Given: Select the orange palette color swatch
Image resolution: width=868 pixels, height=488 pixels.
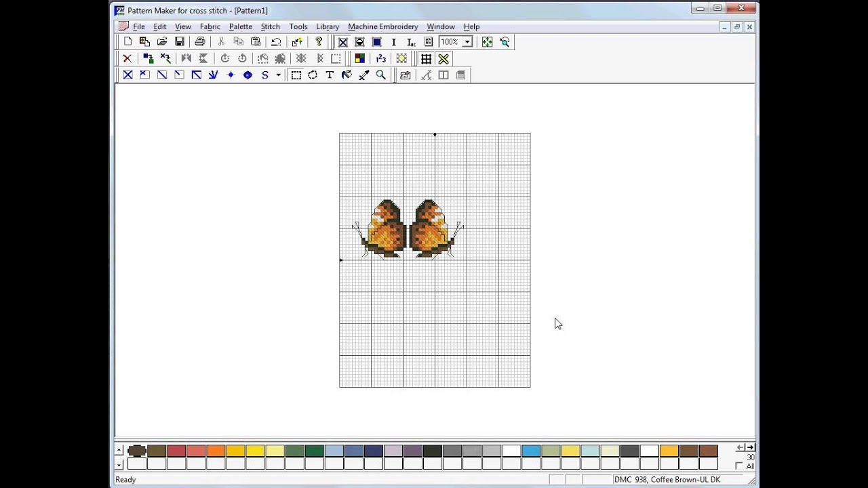Looking at the screenshot, I should point(216,451).
